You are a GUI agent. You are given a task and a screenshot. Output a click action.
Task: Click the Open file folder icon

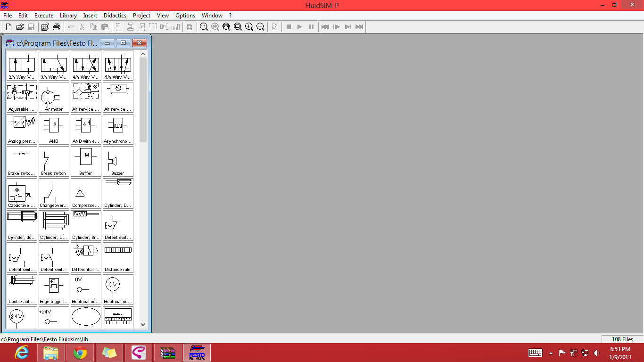coord(20,27)
